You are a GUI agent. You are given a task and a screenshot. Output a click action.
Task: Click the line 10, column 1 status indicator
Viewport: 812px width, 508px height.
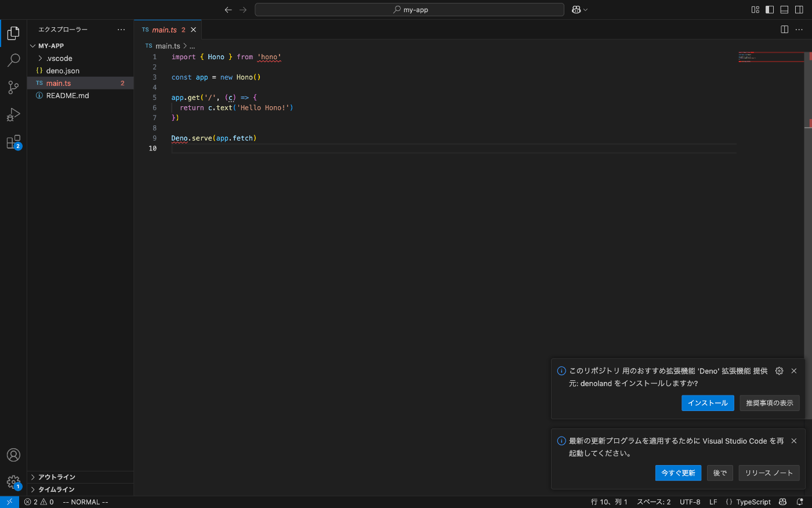point(609,502)
